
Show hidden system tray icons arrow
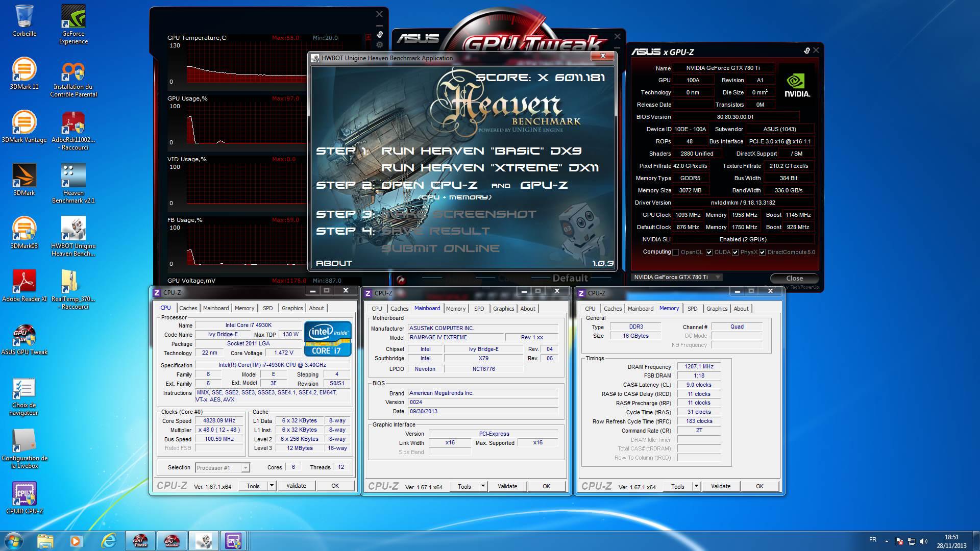click(887, 541)
